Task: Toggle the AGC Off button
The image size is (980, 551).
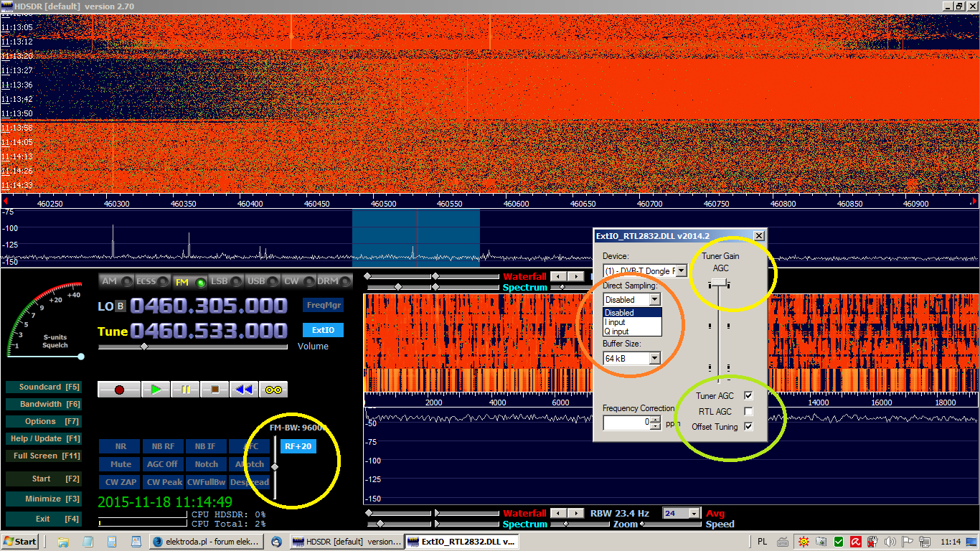Action: point(162,464)
